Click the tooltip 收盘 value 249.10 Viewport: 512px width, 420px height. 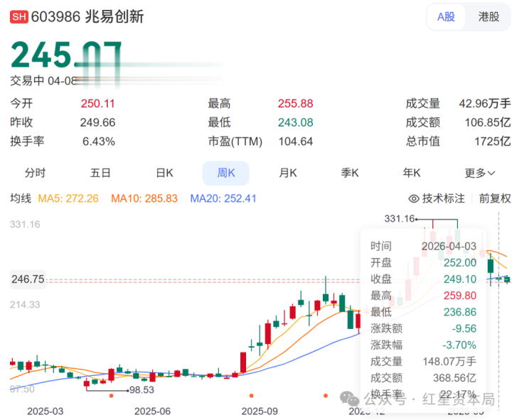click(x=460, y=279)
